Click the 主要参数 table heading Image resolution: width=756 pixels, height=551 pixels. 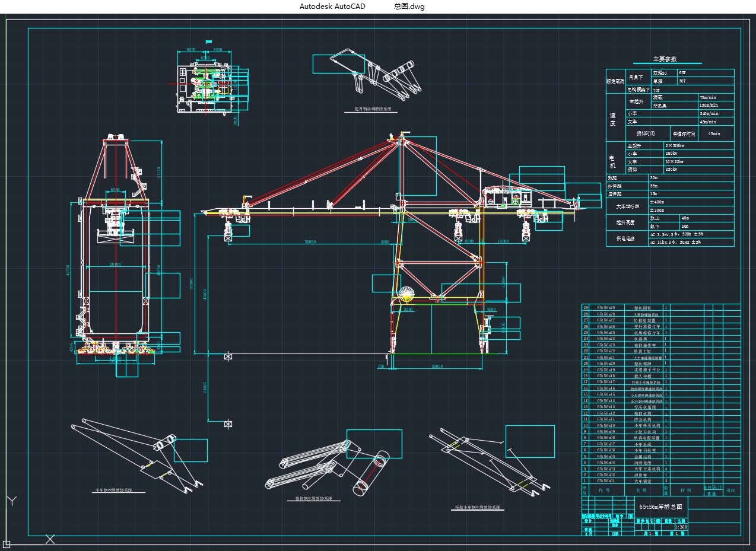pyautogui.click(x=665, y=59)
